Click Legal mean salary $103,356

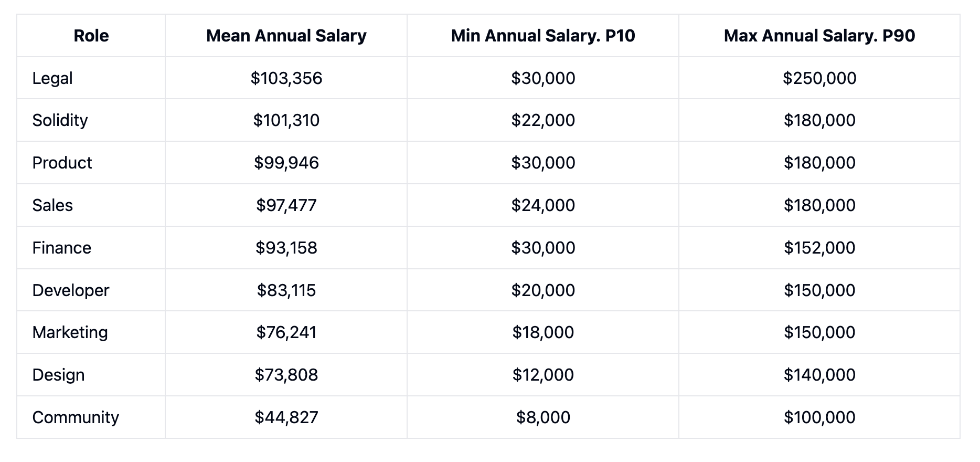286,78
